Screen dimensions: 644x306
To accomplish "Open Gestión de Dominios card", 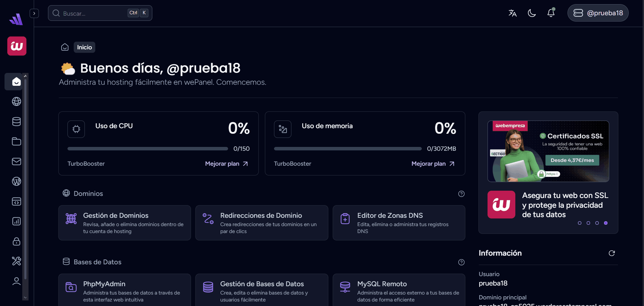I will pyautogui.click(x=124, y=223).
